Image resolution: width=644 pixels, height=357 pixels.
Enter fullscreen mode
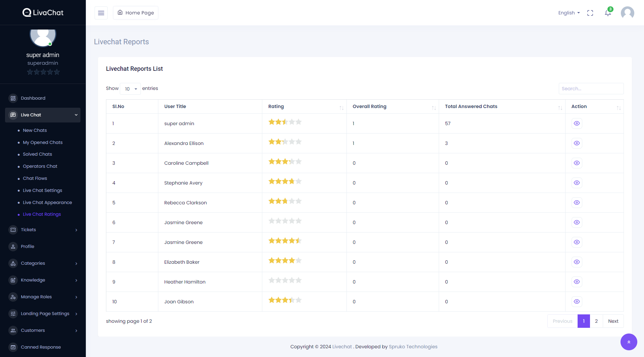[590, 13]
